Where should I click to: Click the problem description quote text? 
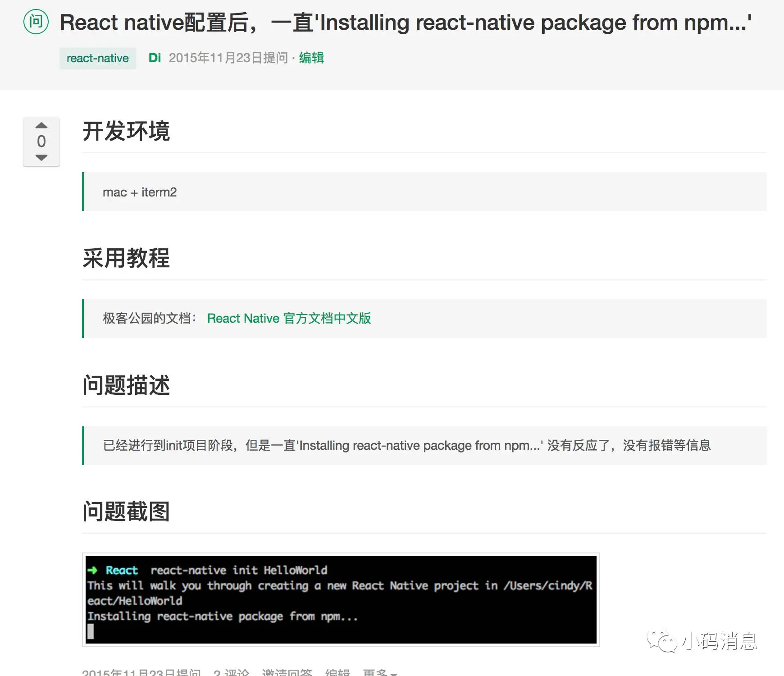pos(407,445)
